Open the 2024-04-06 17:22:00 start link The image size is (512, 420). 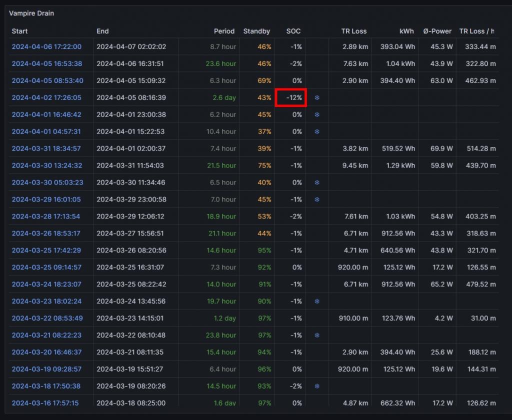pos(46,47)
